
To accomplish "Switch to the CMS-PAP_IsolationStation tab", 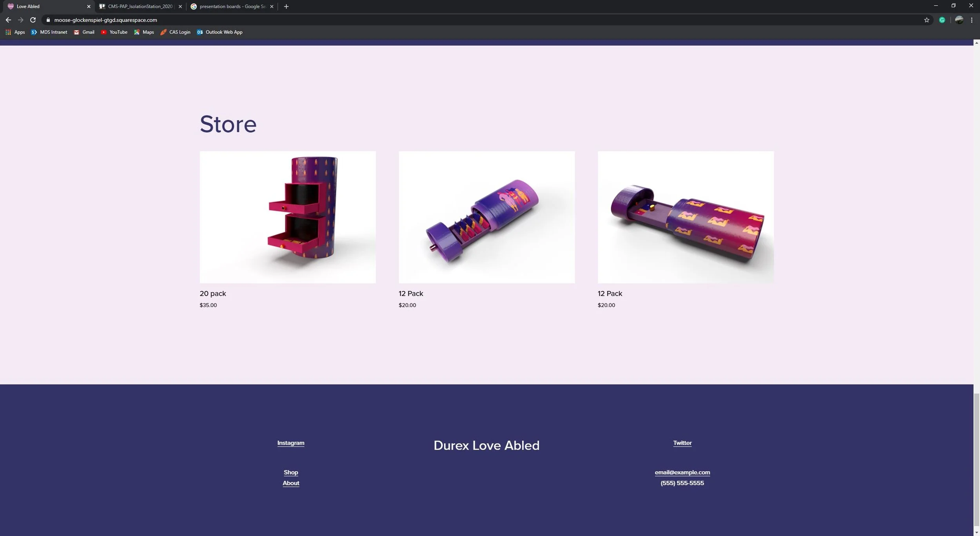I will tap(140, 6).
